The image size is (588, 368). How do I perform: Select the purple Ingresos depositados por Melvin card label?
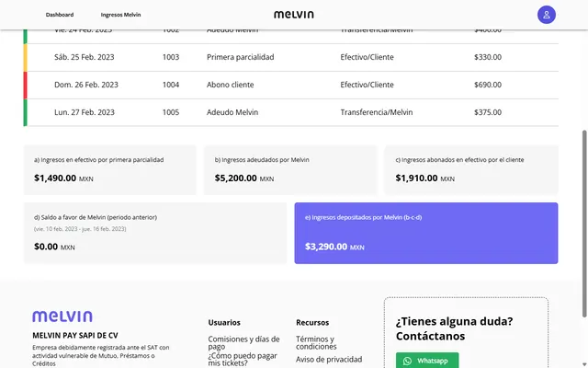[x=363, y=217]
